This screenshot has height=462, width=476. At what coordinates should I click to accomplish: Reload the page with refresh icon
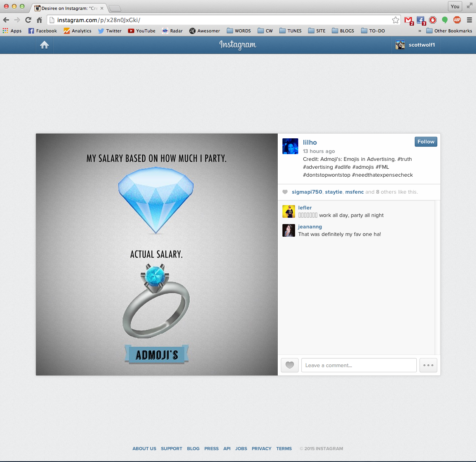[28, 20]
